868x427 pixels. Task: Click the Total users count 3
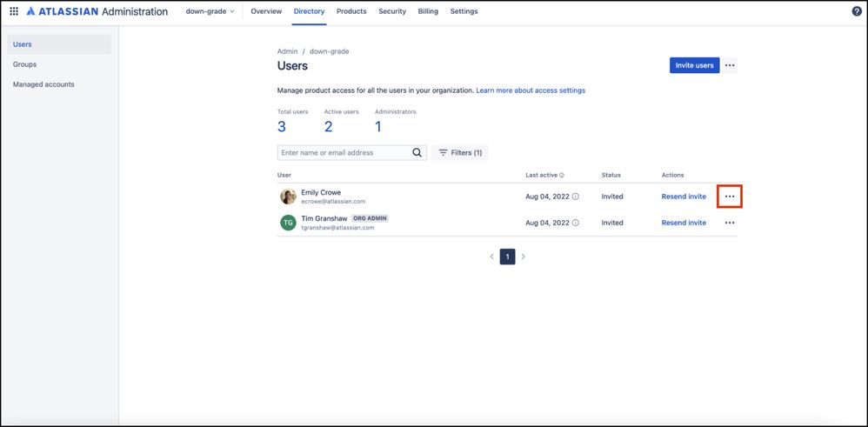coord(282,127)
